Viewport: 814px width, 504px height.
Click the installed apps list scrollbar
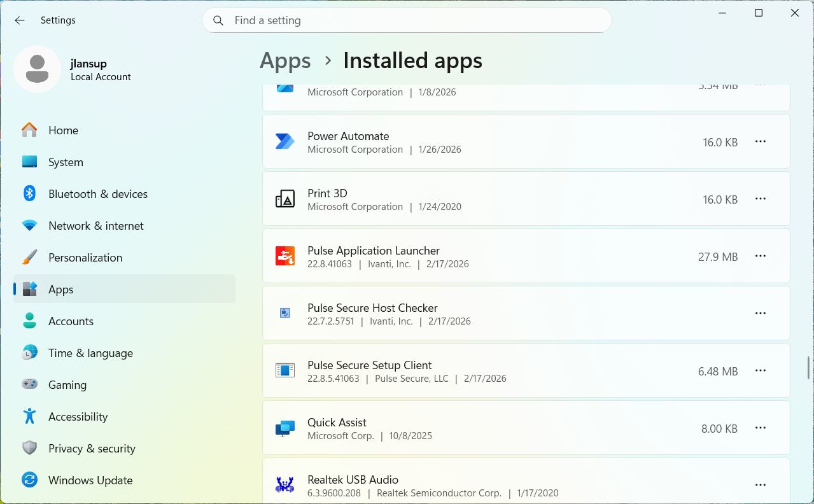pyautogui.click(x=809, y=367)
